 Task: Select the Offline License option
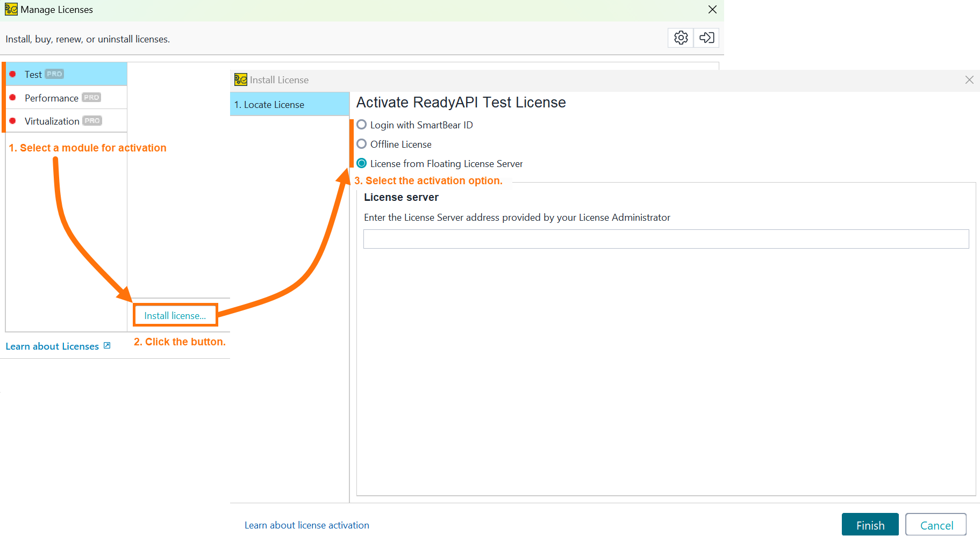pyautogui.click(x=361, y=144)
